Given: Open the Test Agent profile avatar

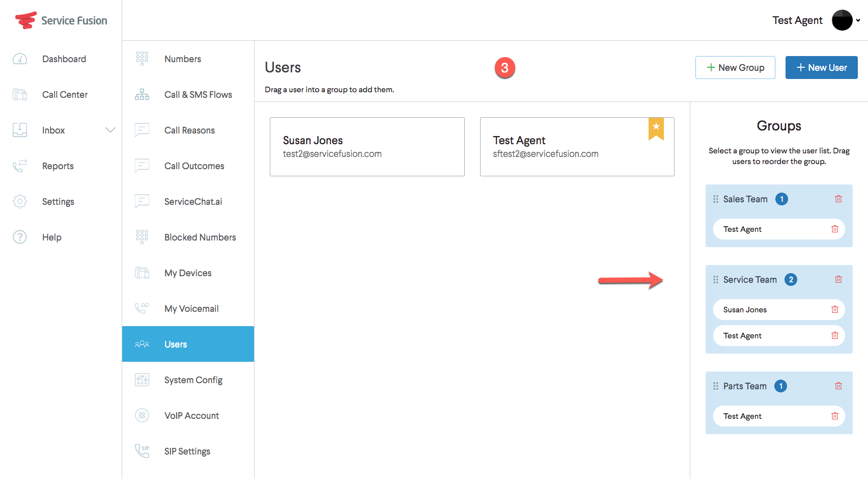Looking at the screenshot, I should coord(842,20).
